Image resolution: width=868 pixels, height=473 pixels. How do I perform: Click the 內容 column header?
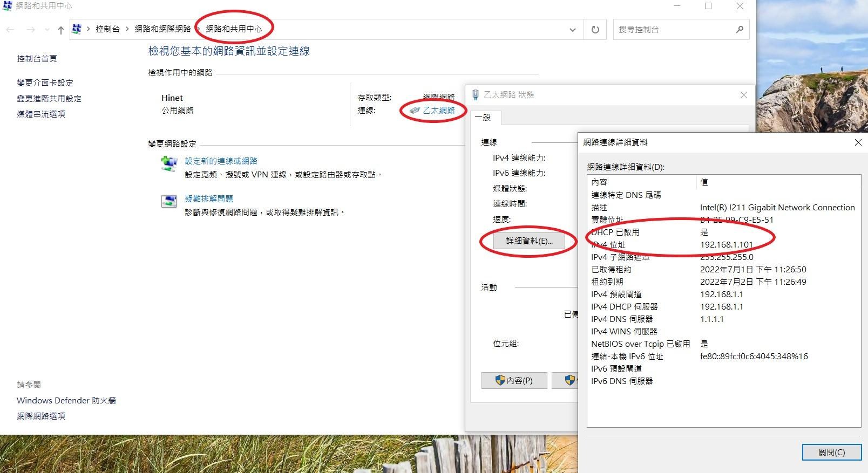642,182
